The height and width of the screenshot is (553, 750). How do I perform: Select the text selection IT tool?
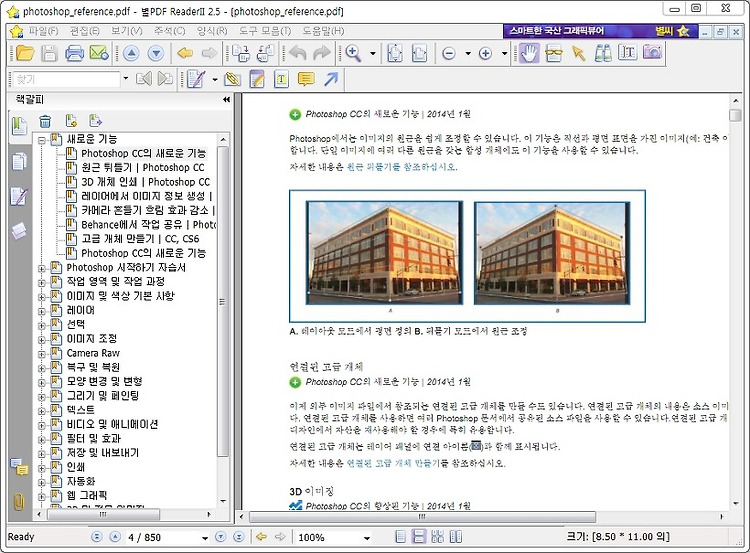628,53
